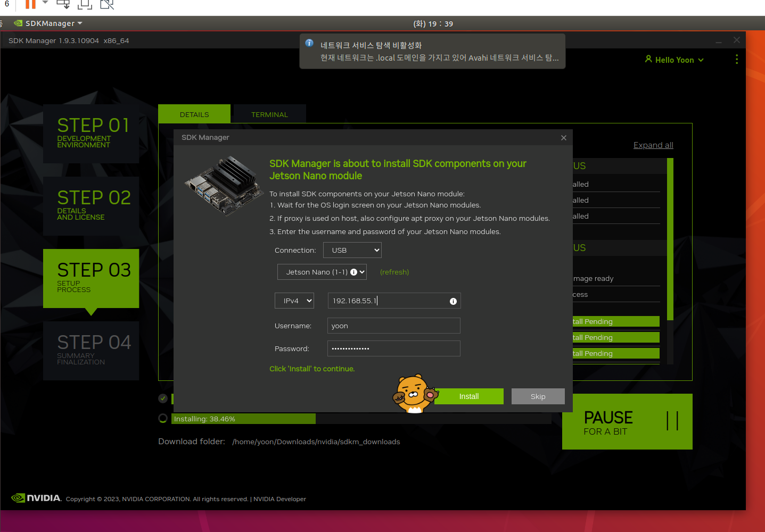Open the IPv4 protocol dropdown
The width and height of the screenshot is (765, 532).
point(294,301)
